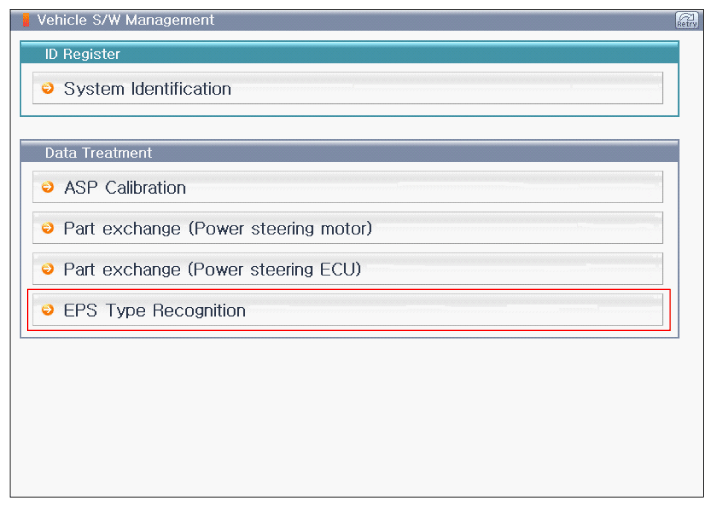Click orange arrow beside System Identification
Image resolution: width=713 pixels, height=507 pixels.
(48, 88)
